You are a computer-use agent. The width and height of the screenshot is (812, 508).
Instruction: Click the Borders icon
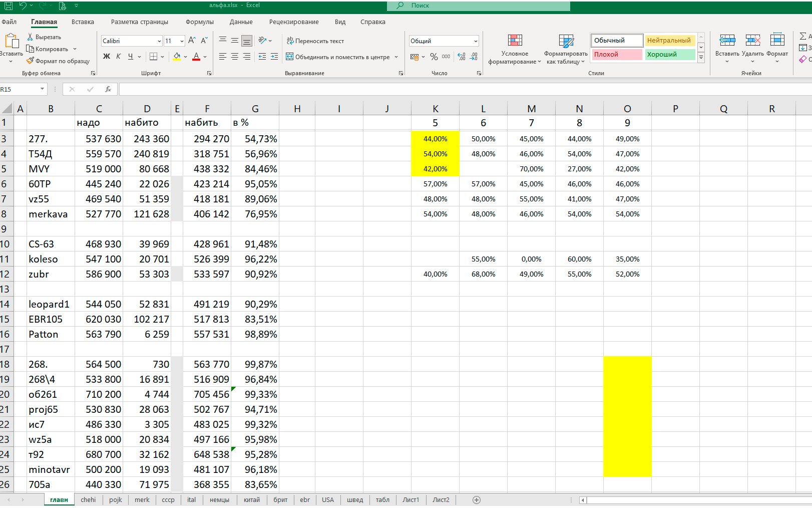154,57
